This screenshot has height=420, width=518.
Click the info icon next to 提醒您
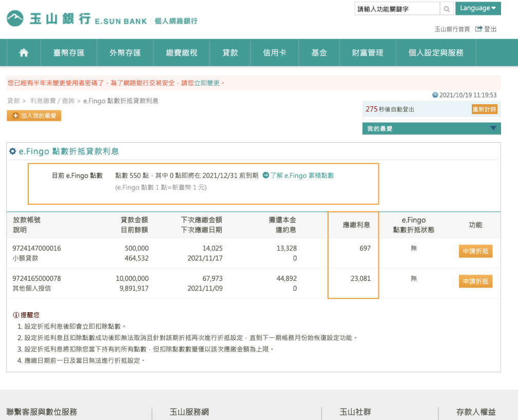tap(15, 315)
